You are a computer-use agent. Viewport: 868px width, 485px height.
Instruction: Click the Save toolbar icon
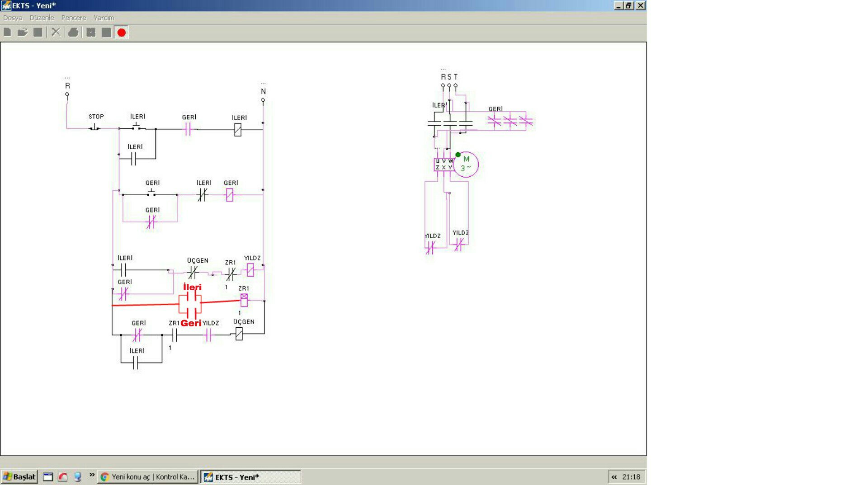pyautogui.click(x=38, y=32)
